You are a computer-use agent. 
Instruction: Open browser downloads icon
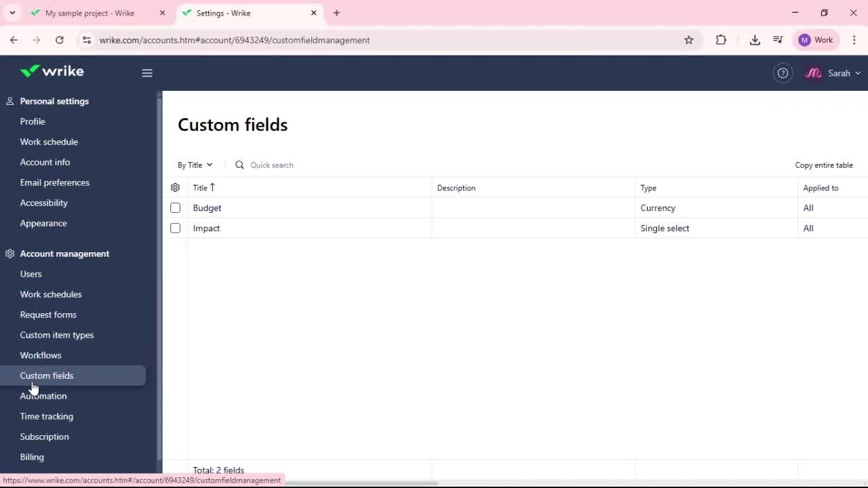[755, 40]
